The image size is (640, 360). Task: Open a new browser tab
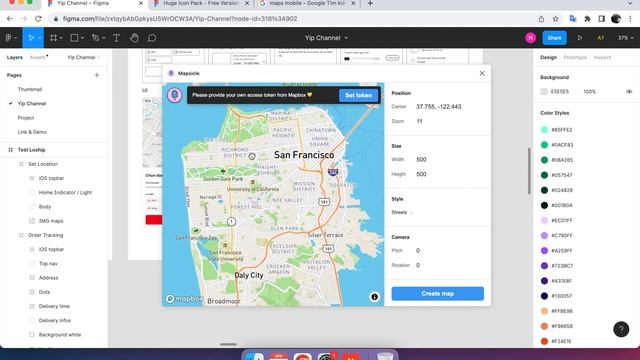[x=370, y=3]
